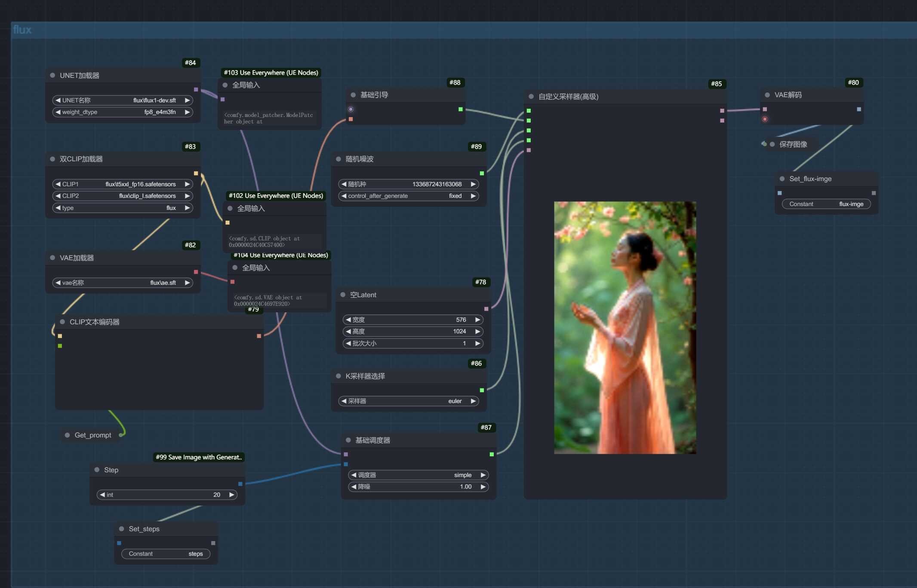This screenshot has width=917, height=588.
Task: Collapse the 双CLIP加载器 node via its dot
Action: (x=52, y=159)
